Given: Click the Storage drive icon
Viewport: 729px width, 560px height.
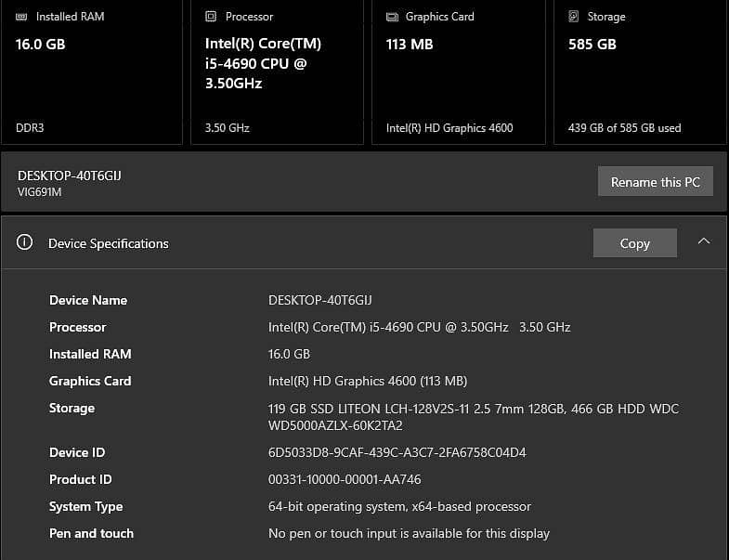Looking at the screenshot, I should 574,17.
